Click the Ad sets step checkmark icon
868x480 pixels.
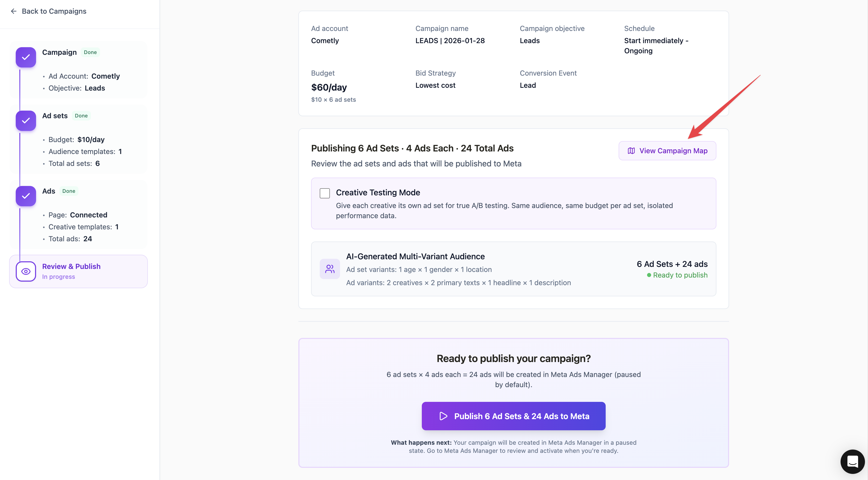26,121
